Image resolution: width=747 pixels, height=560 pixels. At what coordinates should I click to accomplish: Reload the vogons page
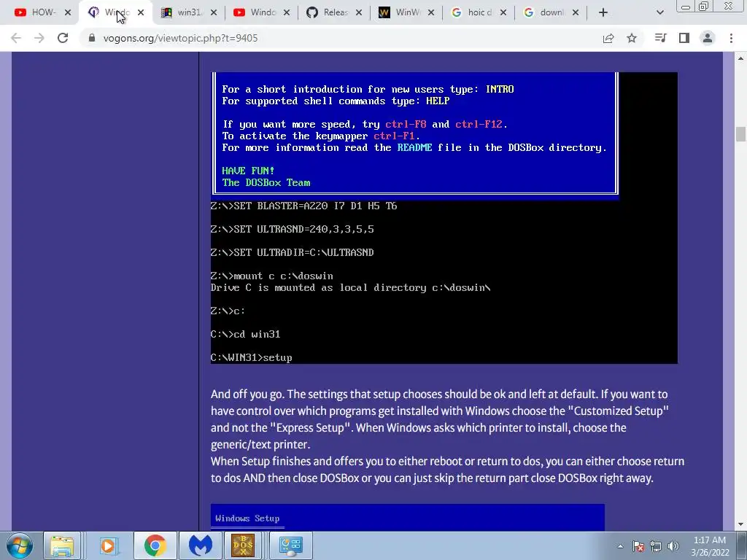(63, 38)
